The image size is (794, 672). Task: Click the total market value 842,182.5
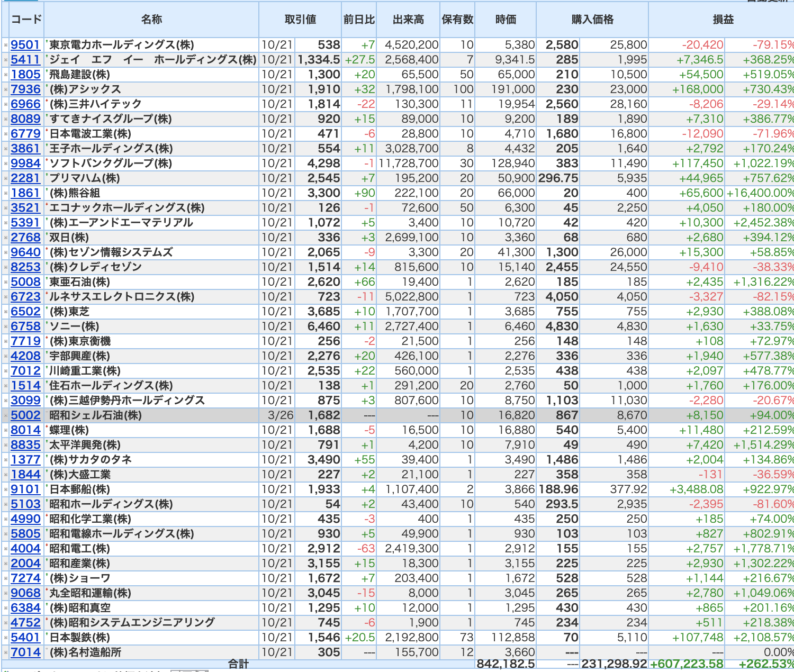coord(506,664)
